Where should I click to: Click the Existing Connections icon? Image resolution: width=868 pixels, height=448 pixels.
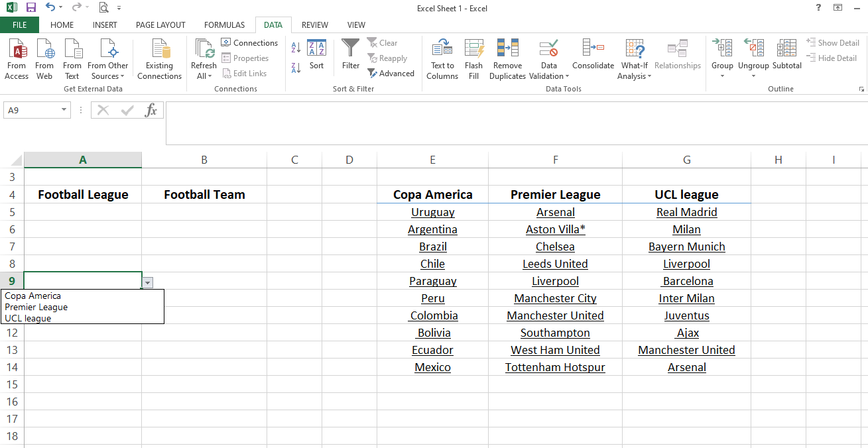(159, 50)
